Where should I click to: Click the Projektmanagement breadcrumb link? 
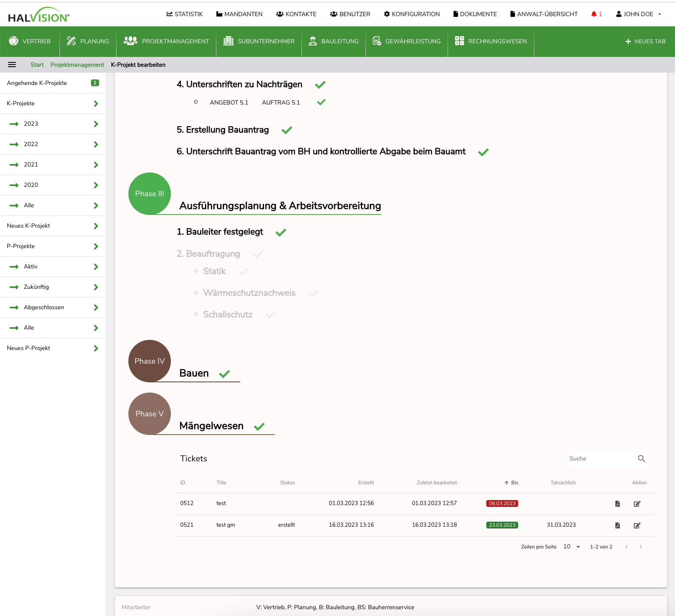pyautogui.click(x=77, y=65)
